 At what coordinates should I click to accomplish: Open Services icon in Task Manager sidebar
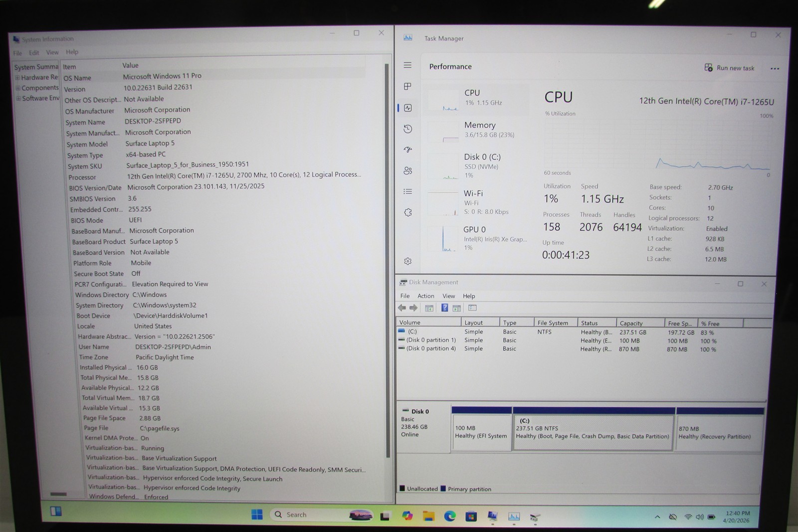click(407, 212)
